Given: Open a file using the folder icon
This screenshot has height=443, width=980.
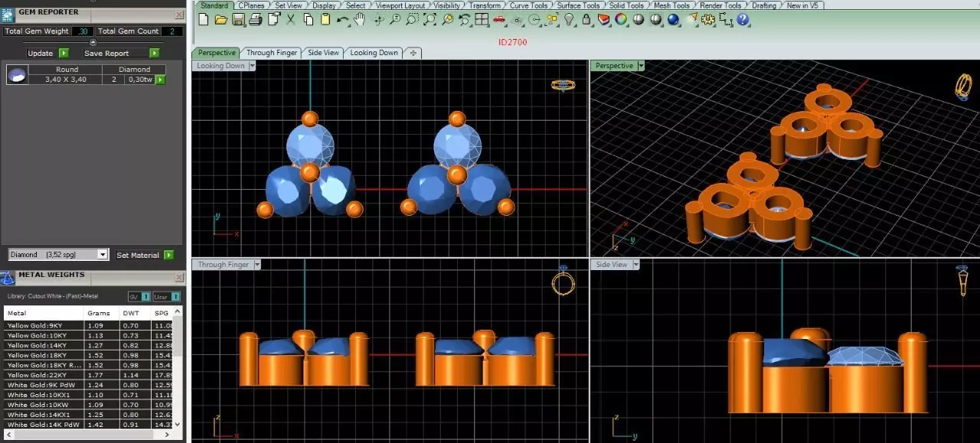Looking at the screenshot, I should [x=221, y=19].
